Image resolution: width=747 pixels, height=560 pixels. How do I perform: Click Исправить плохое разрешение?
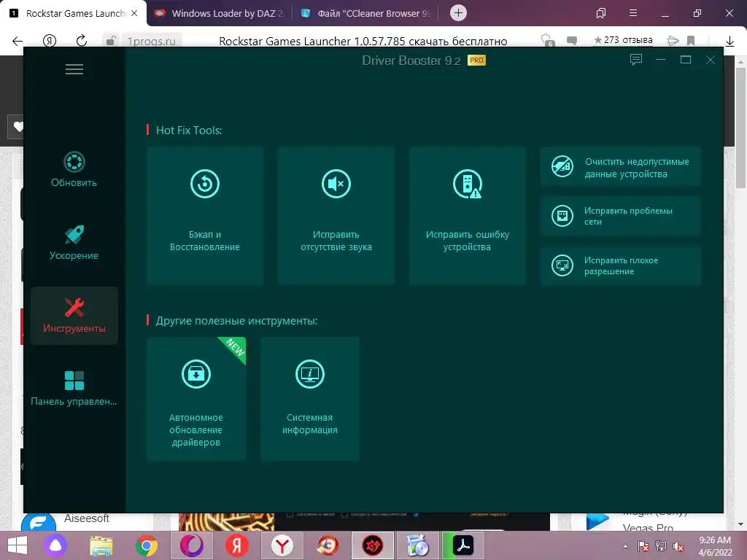620,265
